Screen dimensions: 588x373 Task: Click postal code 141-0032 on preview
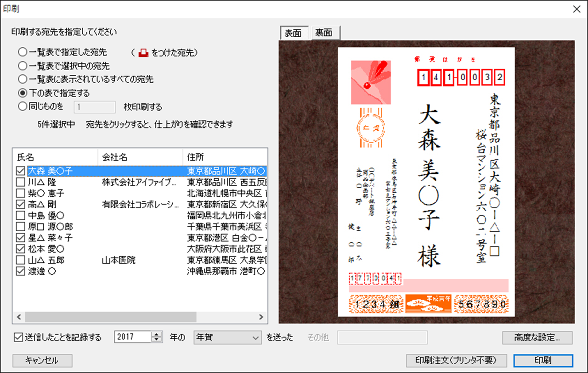pyautogui.click(x=461, y=78)
